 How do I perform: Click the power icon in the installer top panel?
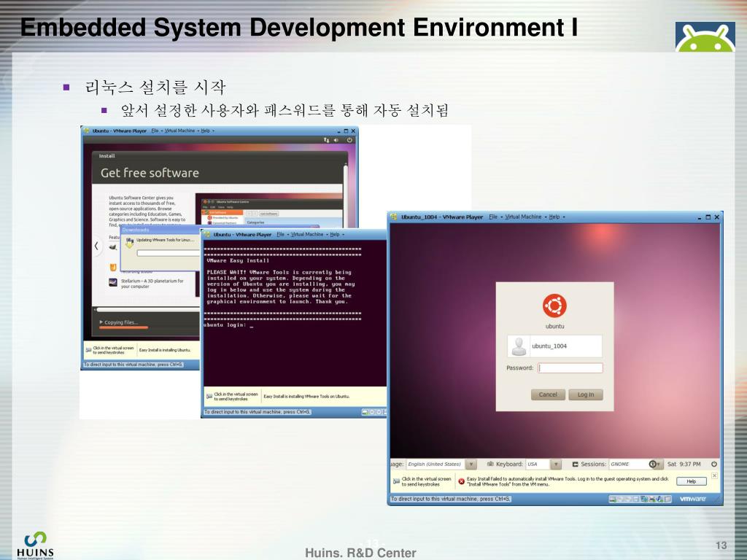(349, 139)
